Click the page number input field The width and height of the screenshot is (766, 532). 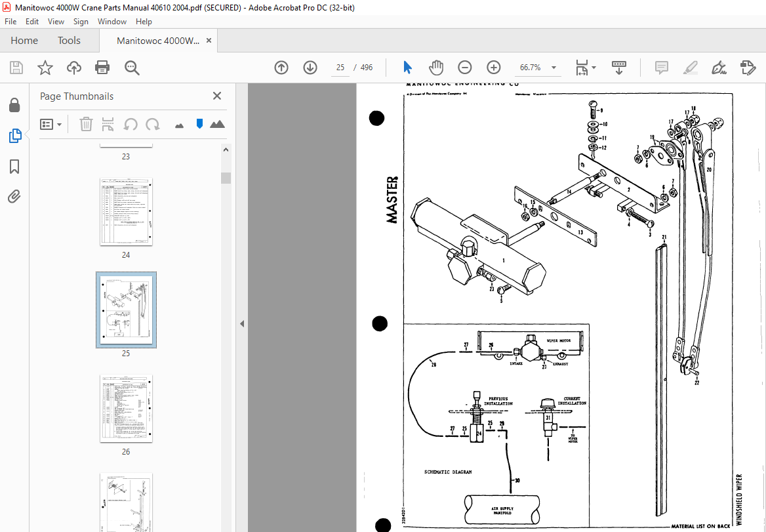[340, 68]
